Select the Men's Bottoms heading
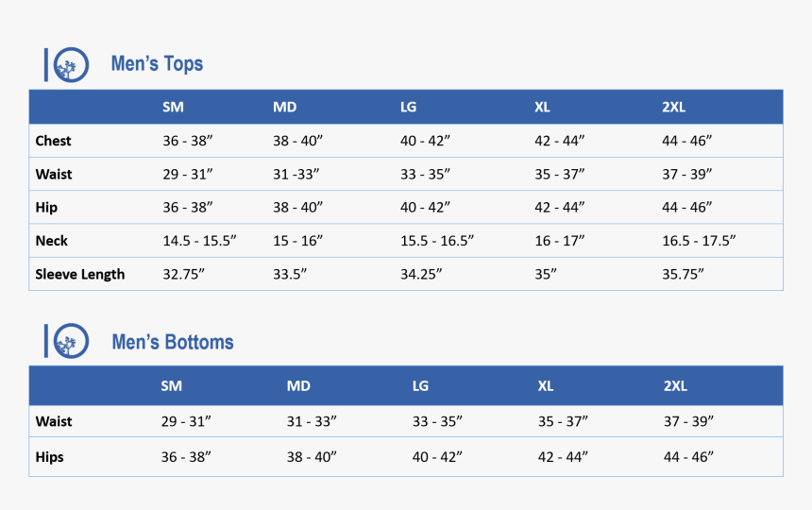812x510 pixels. [173, 342]
